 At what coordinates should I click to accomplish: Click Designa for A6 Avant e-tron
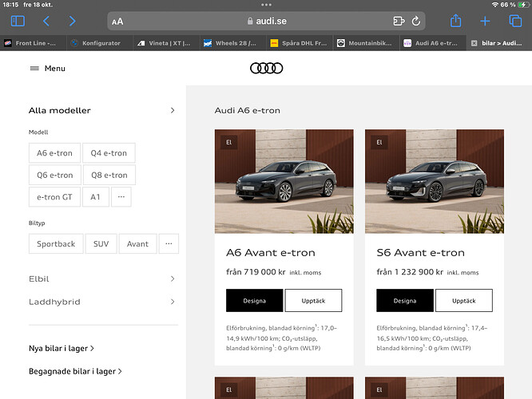255,300
